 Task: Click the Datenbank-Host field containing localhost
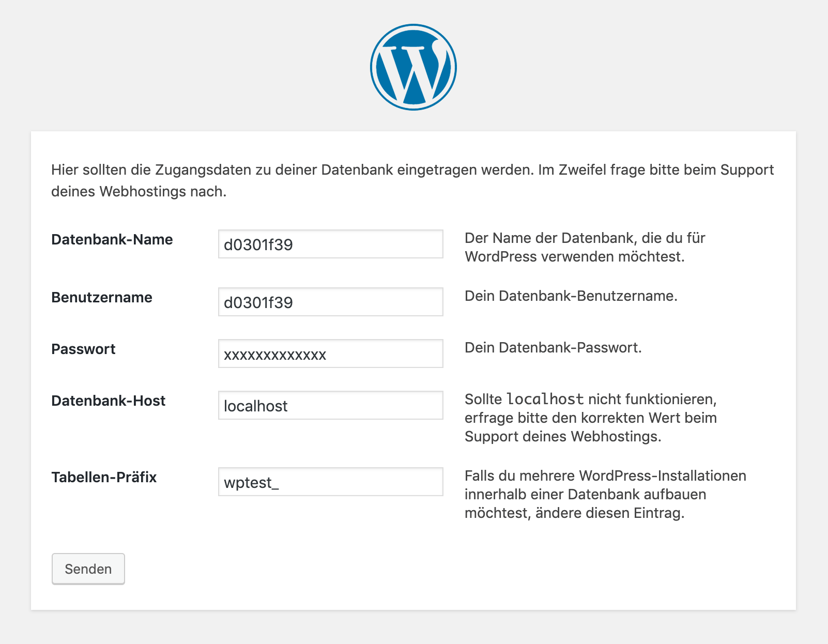(x=331, y=405)
